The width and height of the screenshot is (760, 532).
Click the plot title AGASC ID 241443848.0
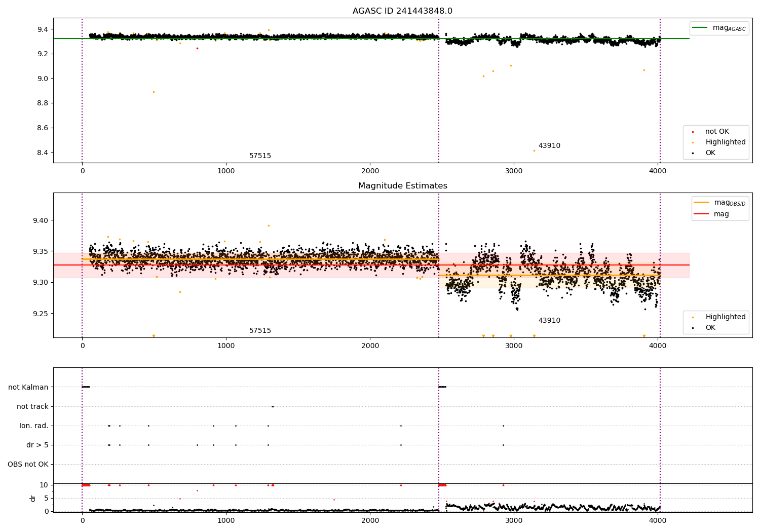click(402, 11)
